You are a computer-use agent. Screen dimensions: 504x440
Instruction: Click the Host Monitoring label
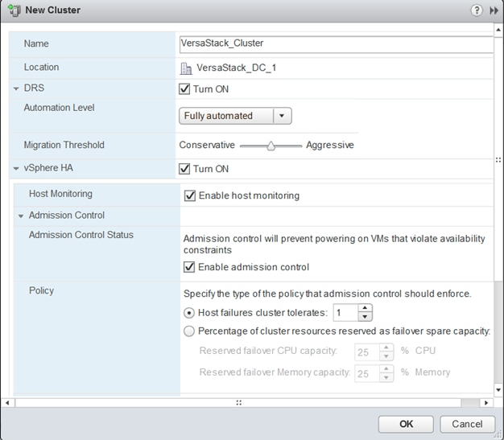[60, 194]
